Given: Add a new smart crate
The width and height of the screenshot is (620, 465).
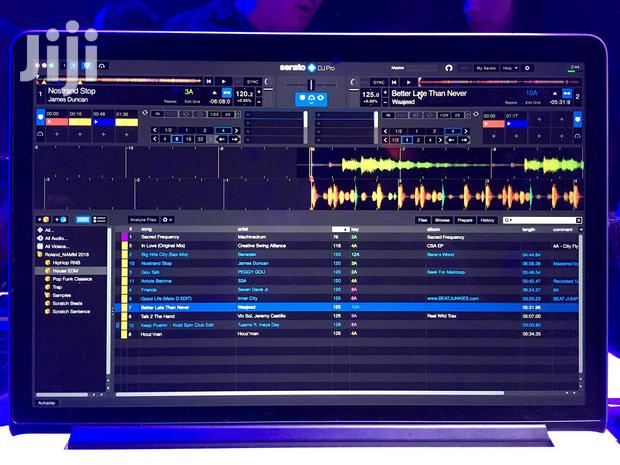Looking at the screenshot, I should [x=61, y=219].
